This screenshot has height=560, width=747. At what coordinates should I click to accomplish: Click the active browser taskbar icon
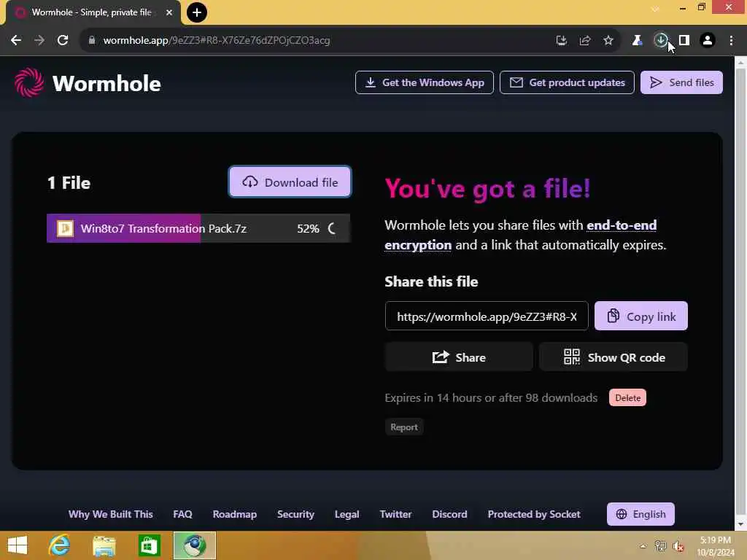194,545
